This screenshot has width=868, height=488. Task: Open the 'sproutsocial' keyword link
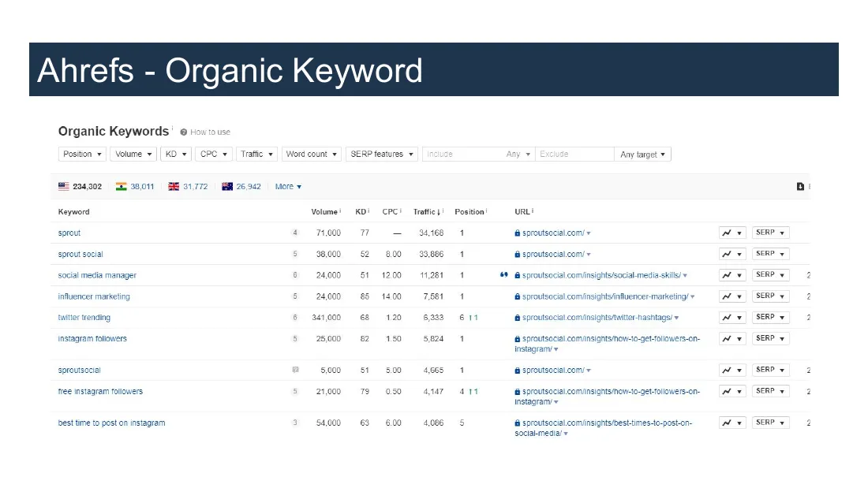coord(79,371)
